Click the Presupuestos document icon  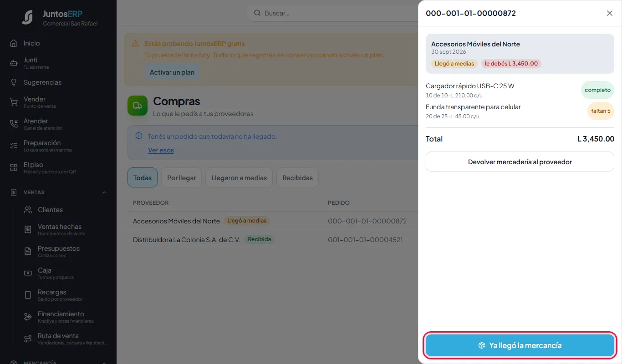pos(28,252)
